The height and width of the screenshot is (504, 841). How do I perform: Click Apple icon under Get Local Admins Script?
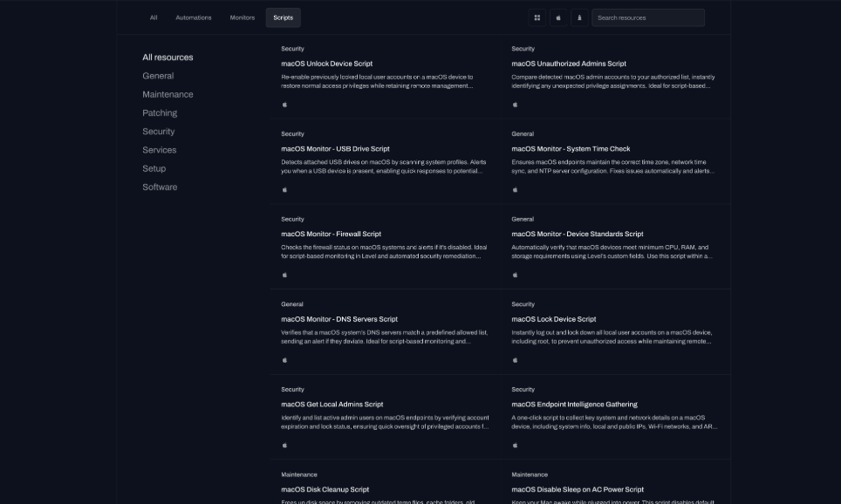[x=284, y=445]
